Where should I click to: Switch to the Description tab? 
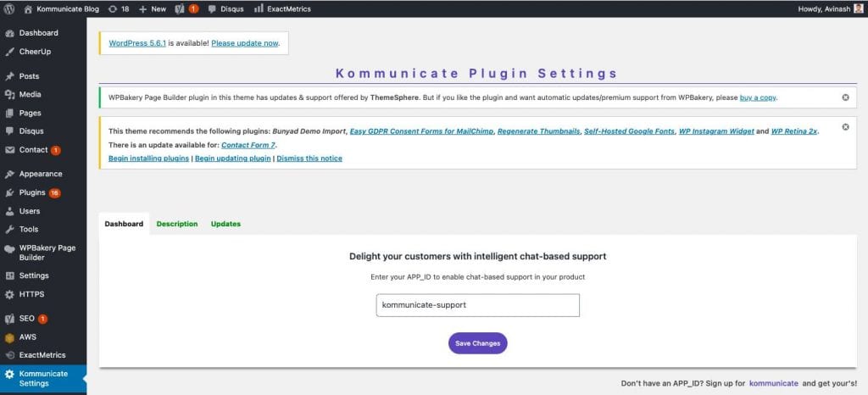[177, 224]
